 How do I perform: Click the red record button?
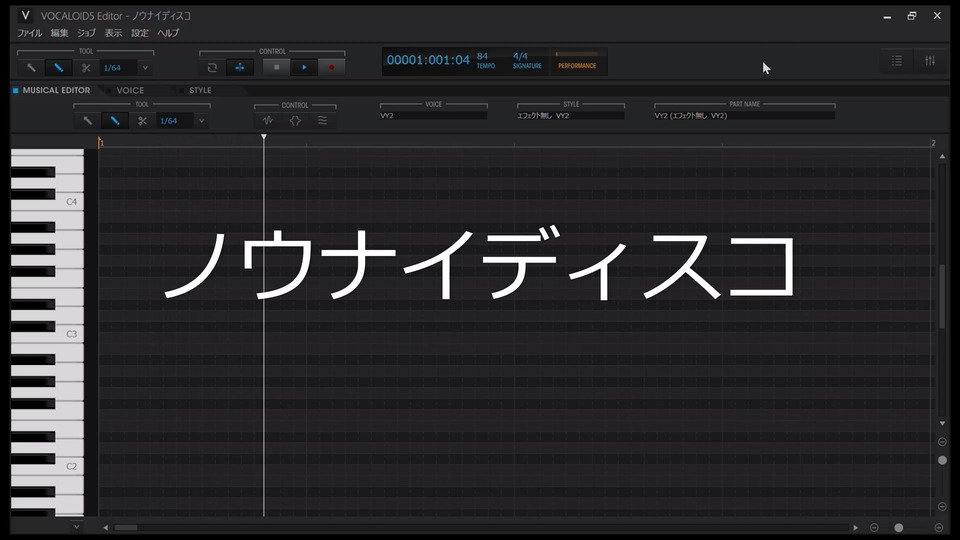(331, 67)
